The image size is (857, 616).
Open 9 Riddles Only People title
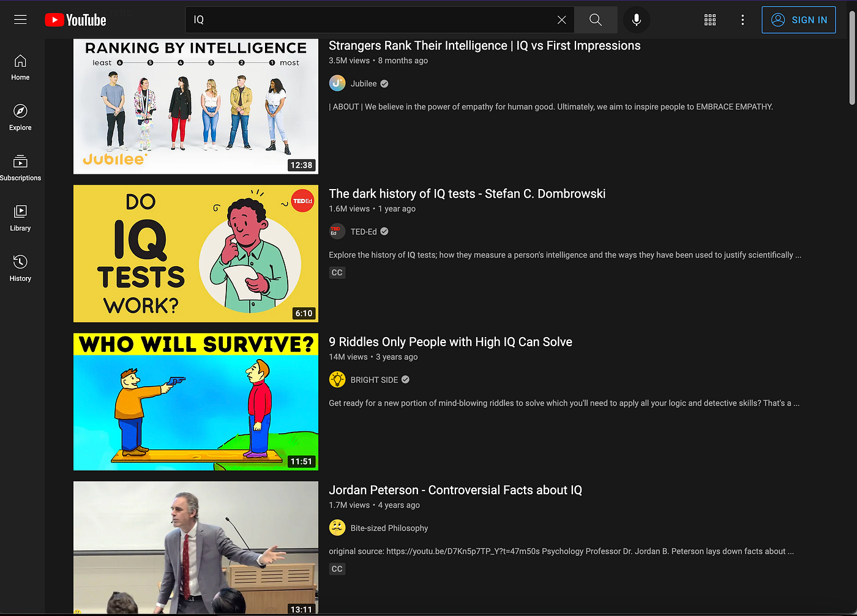coord(451,342)
